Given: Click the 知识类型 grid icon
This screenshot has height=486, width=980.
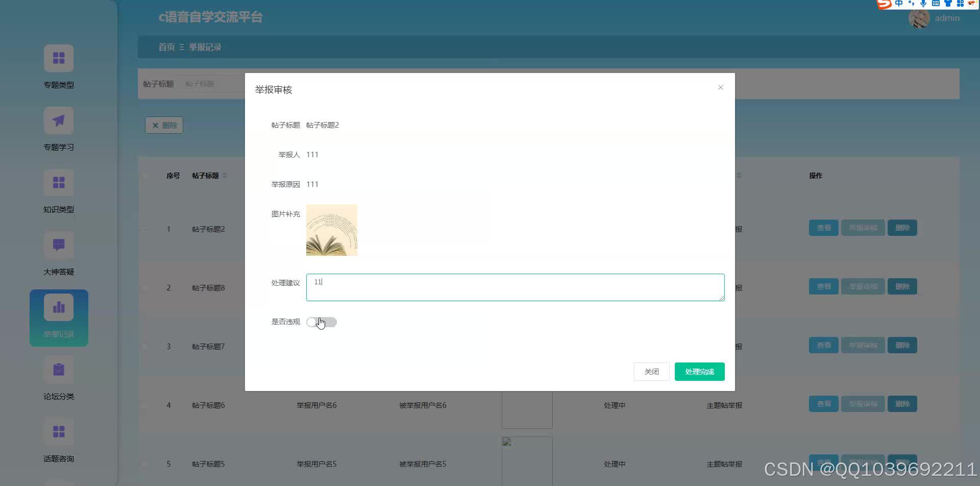Looking at the screenshot, I should 59,182.
